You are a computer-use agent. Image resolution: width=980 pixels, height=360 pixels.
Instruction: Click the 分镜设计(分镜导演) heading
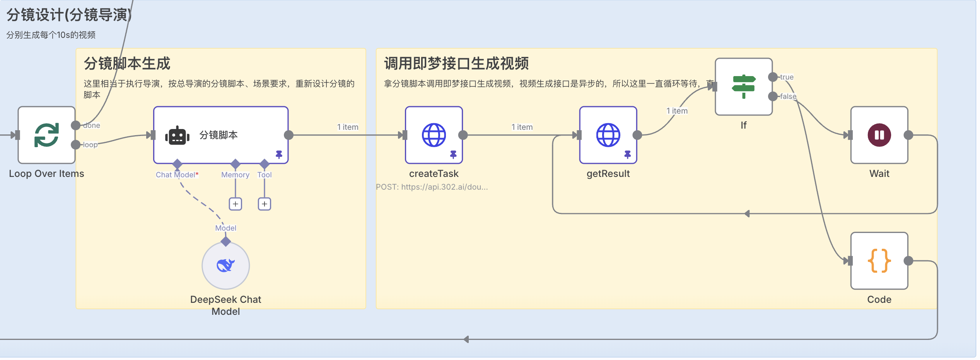(69, 15)
